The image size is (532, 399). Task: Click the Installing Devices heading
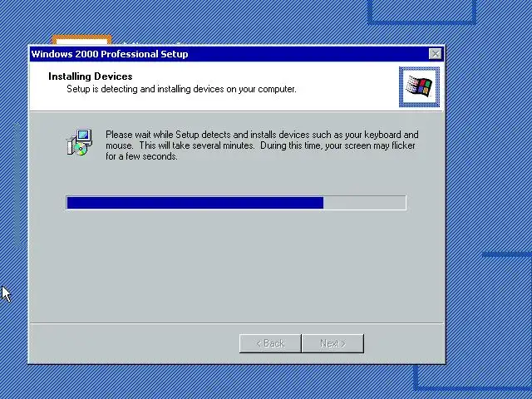[x=91, y=76]
